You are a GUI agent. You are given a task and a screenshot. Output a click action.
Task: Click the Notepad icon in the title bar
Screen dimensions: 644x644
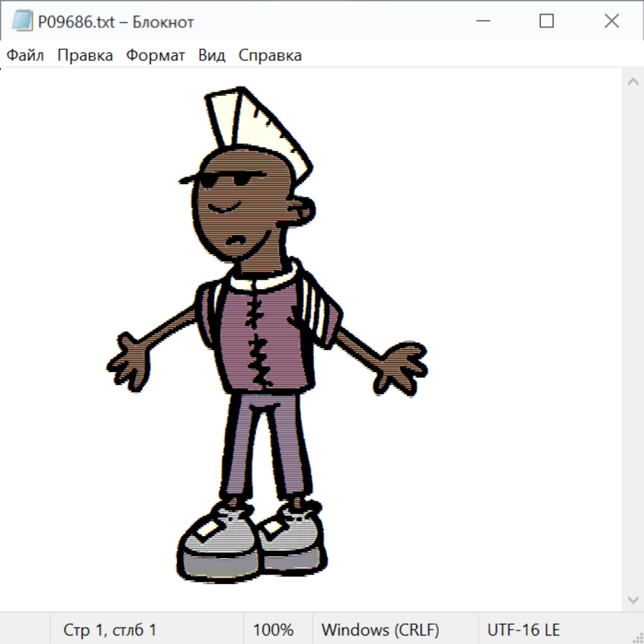tap(22, 21)
